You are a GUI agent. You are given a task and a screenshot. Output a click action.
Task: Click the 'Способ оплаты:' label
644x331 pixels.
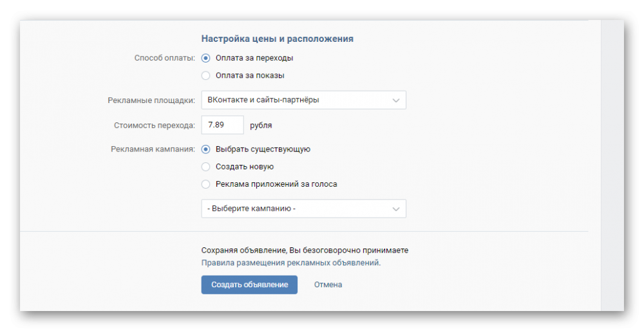pyautogui.click(x=165, y=58)
